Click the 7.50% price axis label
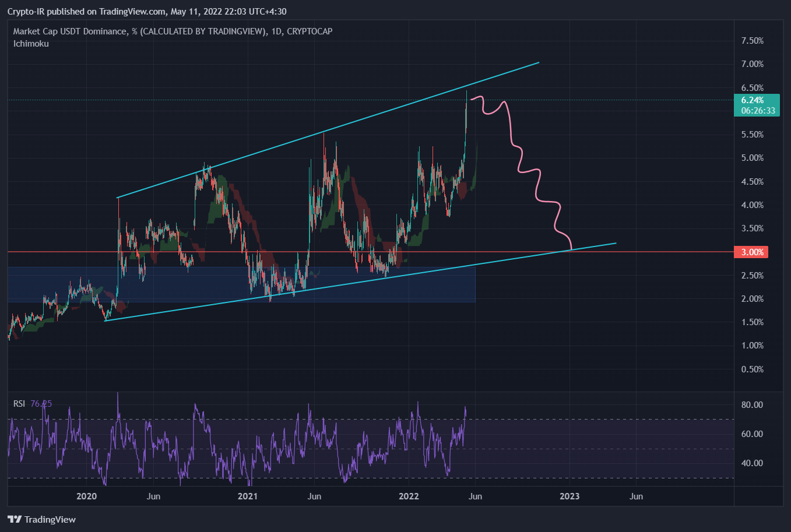 pos(752,41)
